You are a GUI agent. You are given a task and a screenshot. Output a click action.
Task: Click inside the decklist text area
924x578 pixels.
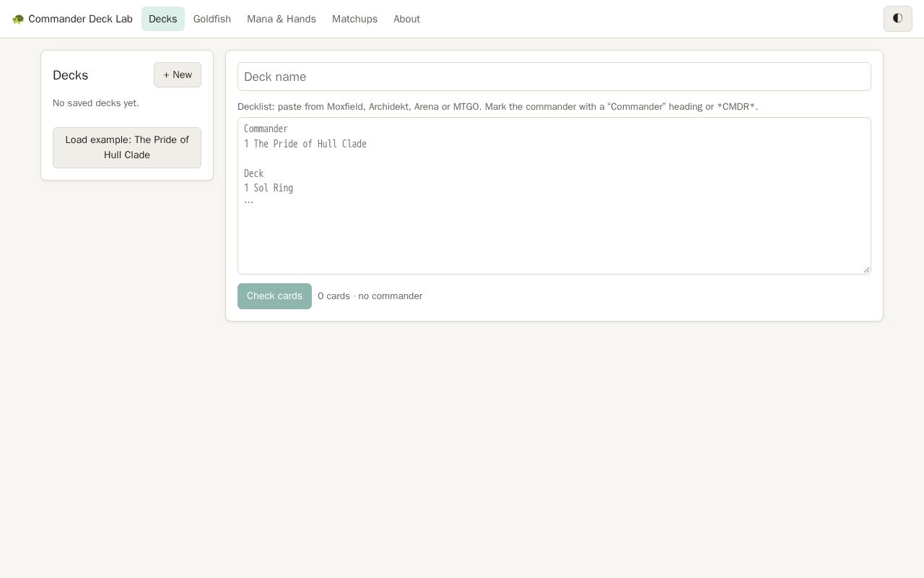click(x=554, y=196)
